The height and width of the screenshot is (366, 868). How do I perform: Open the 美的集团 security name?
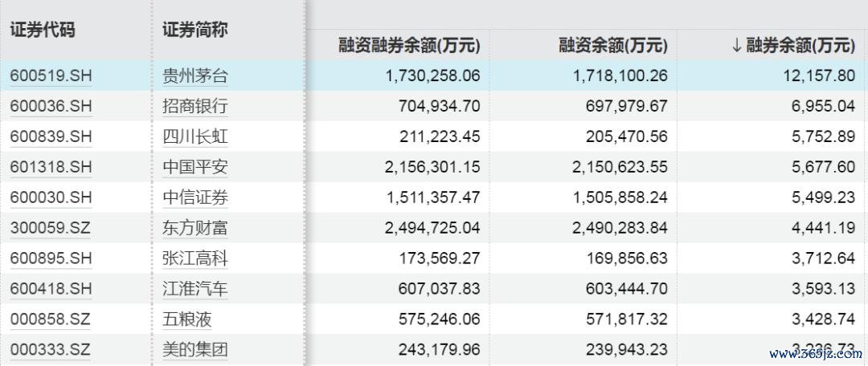pyautogui.click(x=194, y=350)
